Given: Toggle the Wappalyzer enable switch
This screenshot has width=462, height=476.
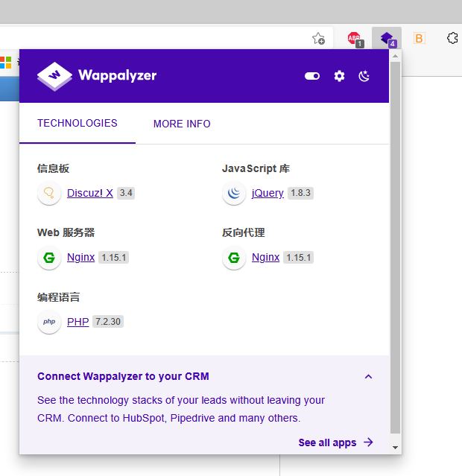Looking at the screenshot, I should pos(312,76).
